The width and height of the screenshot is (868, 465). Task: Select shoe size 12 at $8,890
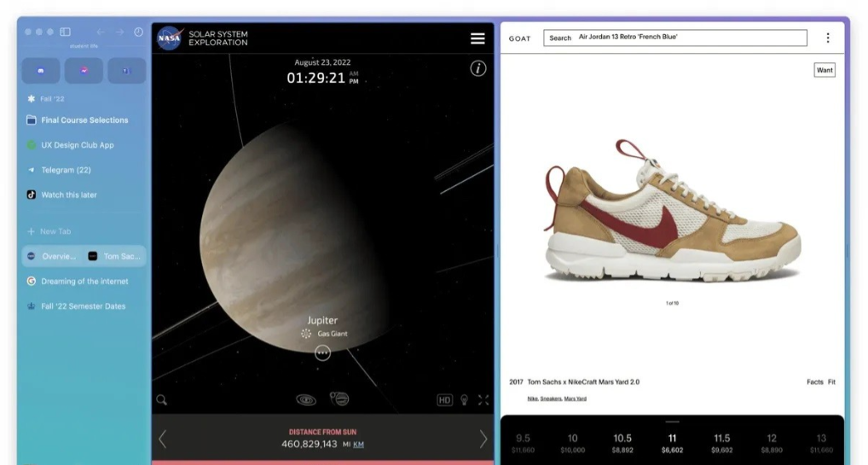(x=772, y=444)
